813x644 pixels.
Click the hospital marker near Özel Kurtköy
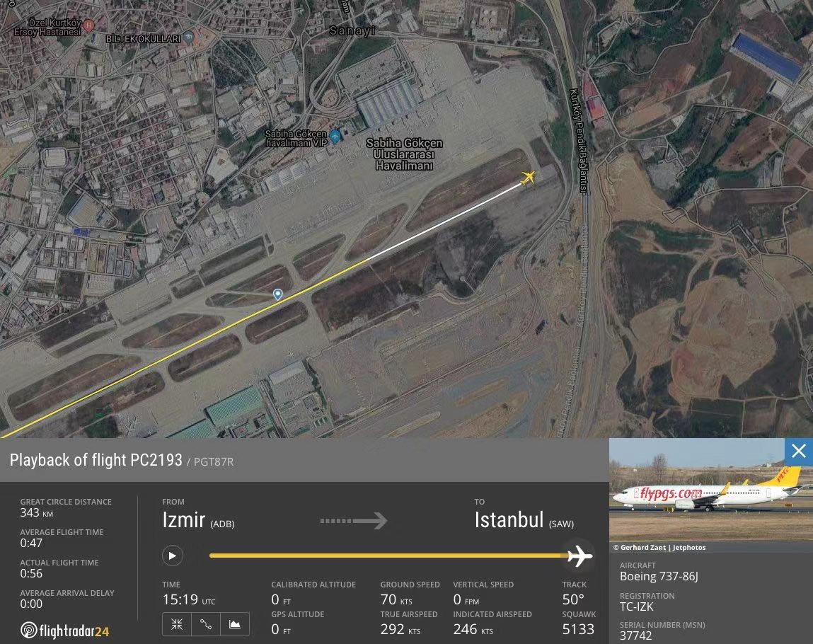[x=88, y=24]
